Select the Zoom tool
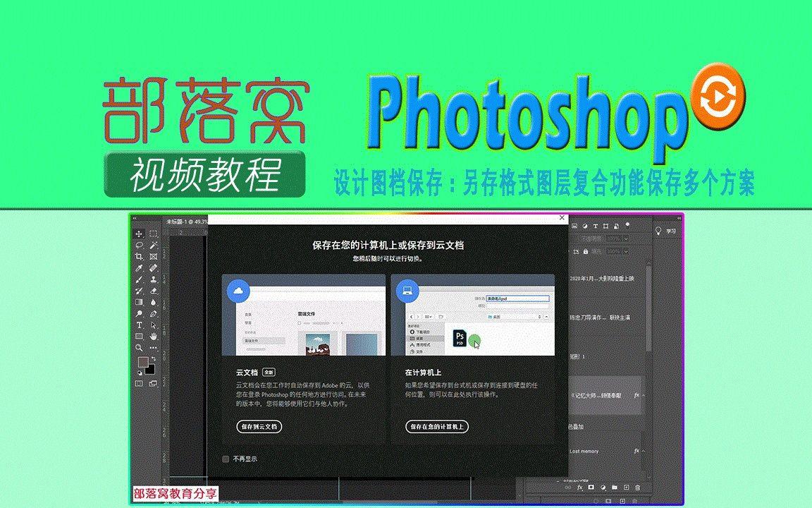The height and width of the screenshot is (508, 812). tap(139, 348)
